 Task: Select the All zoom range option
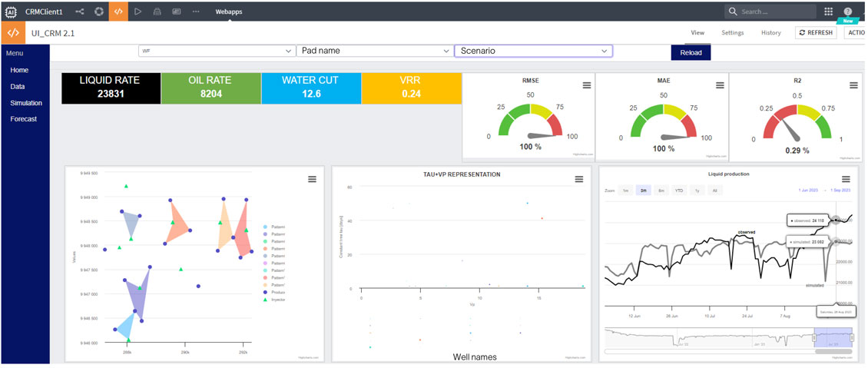coord(715,190)
